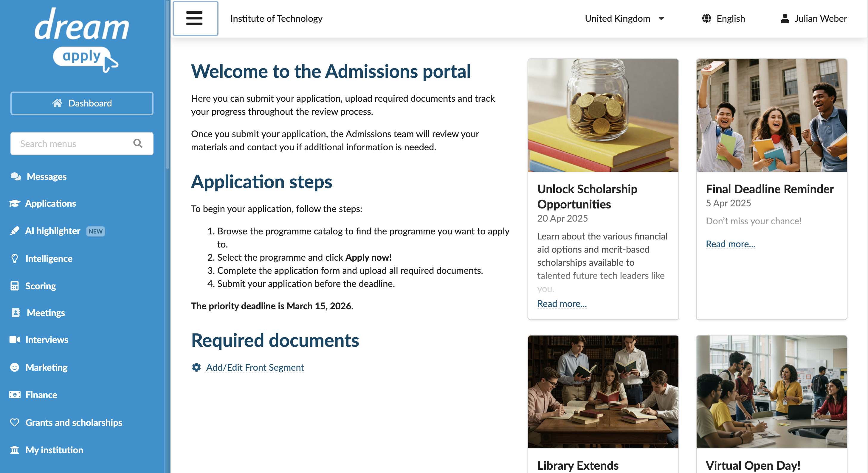Click the Add/Edit Front Segment link
Viewport: 868px width, 473px height.
coord(255,367)
